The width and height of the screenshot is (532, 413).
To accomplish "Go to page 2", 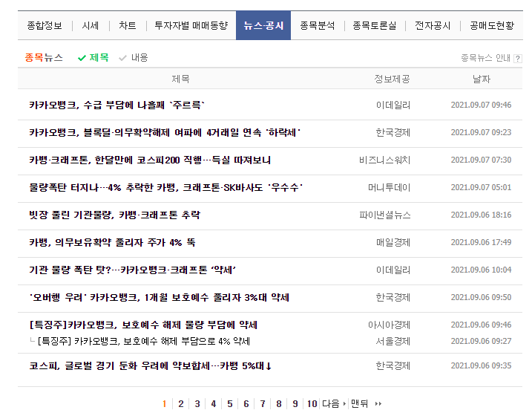I will (x=181, y=404).
